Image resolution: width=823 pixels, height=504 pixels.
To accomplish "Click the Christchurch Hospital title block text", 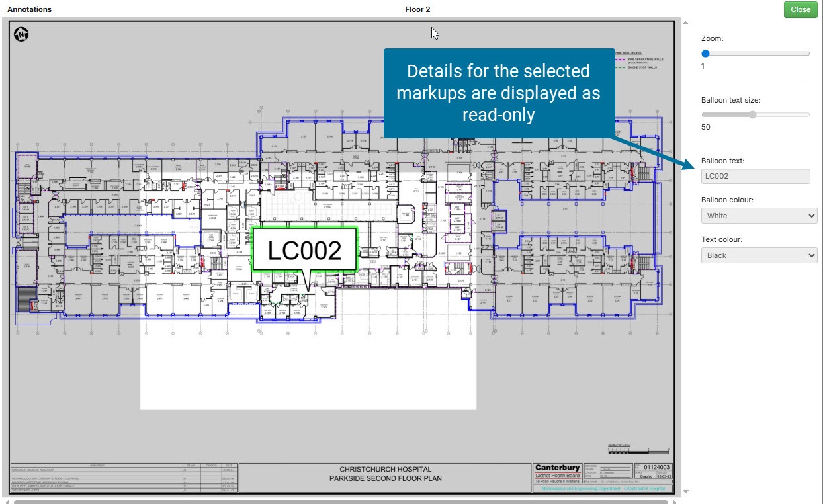I will tap(385, 474).
